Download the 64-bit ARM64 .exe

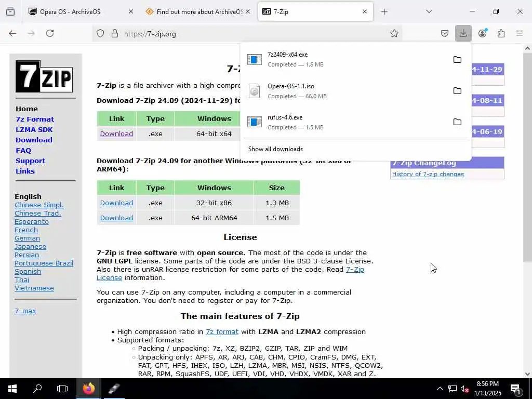click(116, 218)
